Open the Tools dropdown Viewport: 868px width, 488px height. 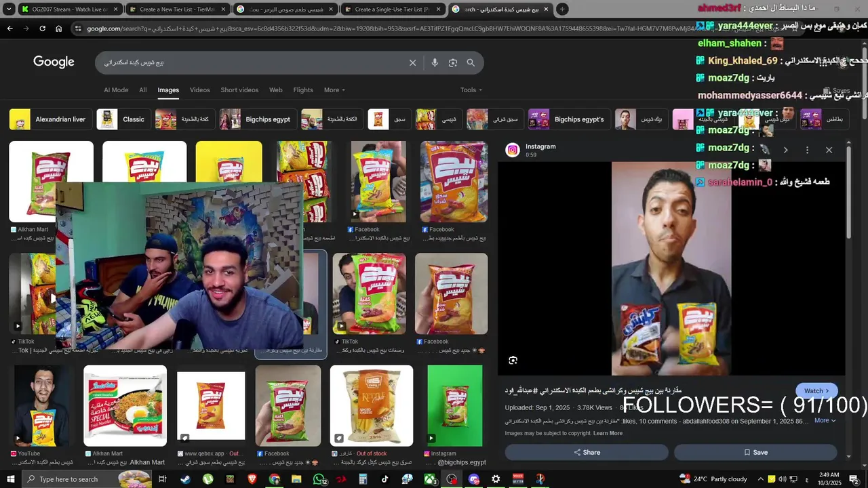tap(471, 89)
